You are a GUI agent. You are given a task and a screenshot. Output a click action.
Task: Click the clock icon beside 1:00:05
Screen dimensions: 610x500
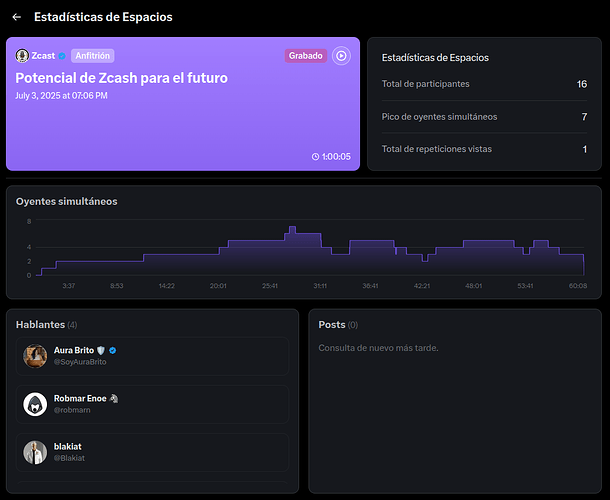(x=316, y=156)
